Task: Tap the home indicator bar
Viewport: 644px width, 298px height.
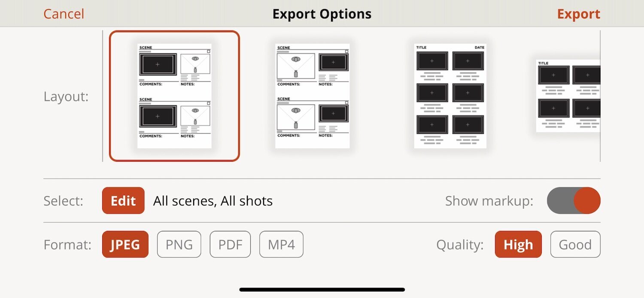Action: pyautogui.click(x=322, y=289)
